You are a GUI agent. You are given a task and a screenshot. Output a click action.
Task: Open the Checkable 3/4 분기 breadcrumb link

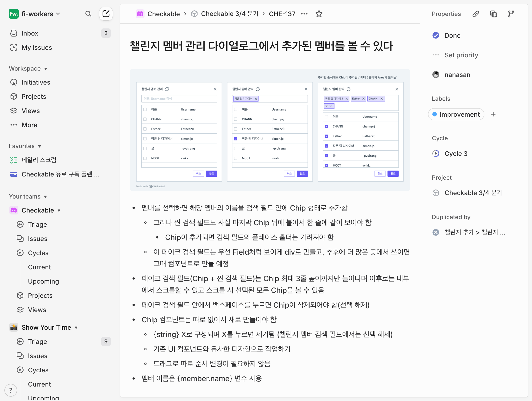[x=229, y=14]
